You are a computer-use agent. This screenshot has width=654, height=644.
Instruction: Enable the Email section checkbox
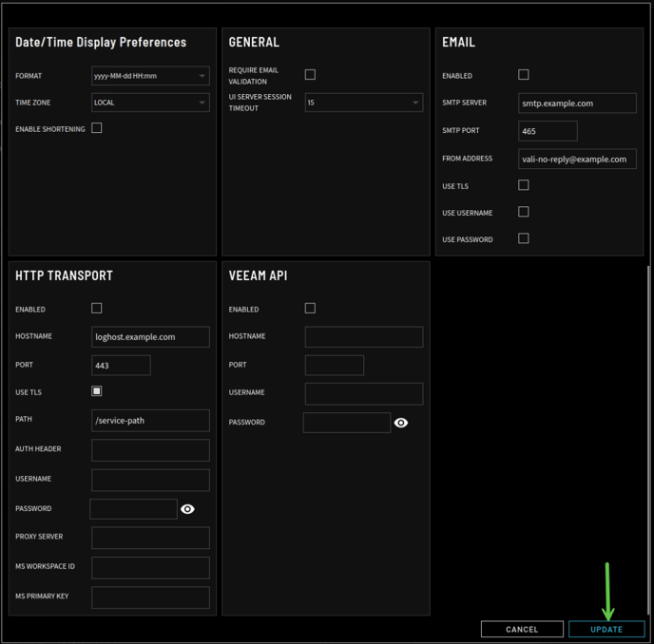click(x=524, y=75)
